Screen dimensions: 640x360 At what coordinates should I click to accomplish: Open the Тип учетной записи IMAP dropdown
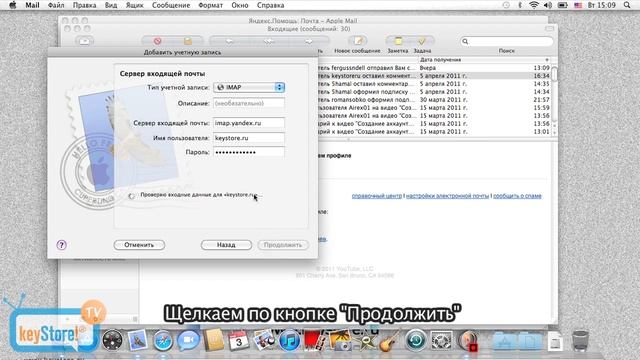249,87
